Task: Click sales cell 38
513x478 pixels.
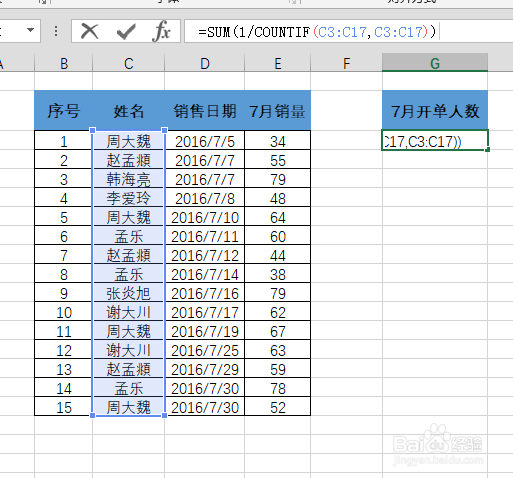Action: click(x=278, y=273)
